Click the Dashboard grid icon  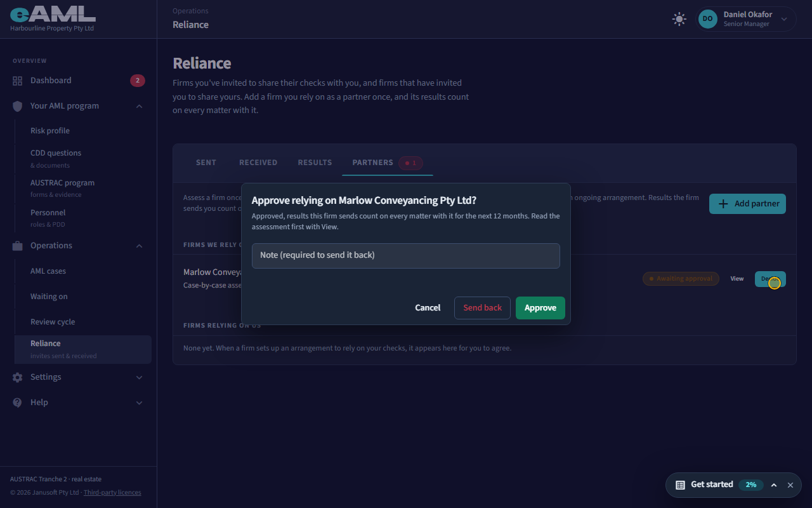(x=17, y=81)
